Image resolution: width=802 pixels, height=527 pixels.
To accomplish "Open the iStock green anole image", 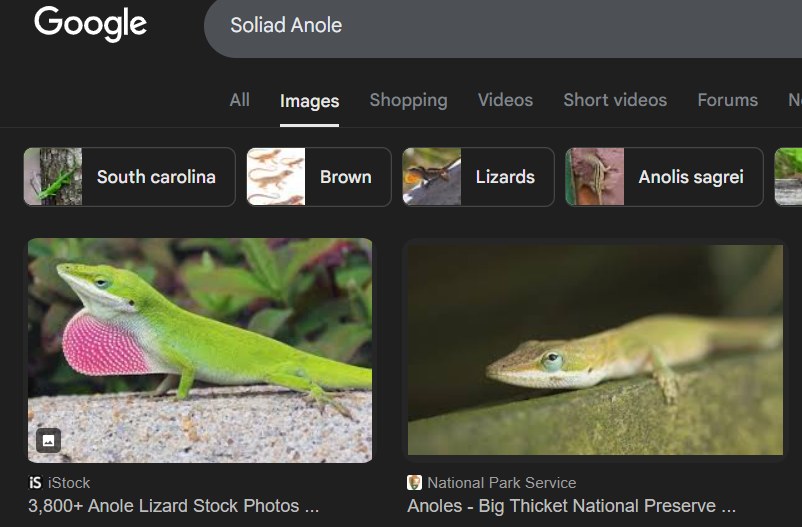I will 200,350.
